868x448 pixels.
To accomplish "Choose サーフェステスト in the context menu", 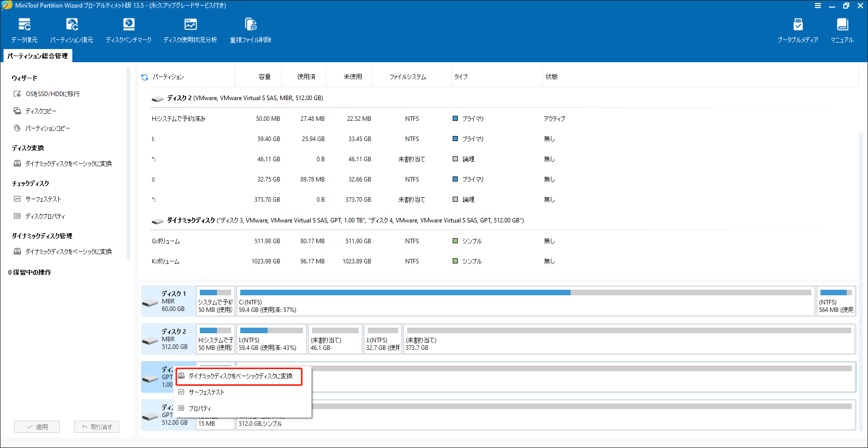I will pyautogui.click(x=206, y=392).
